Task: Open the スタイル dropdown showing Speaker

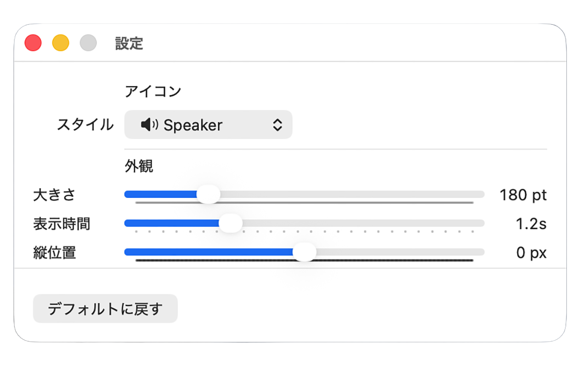Action: [x=208, y=125]
